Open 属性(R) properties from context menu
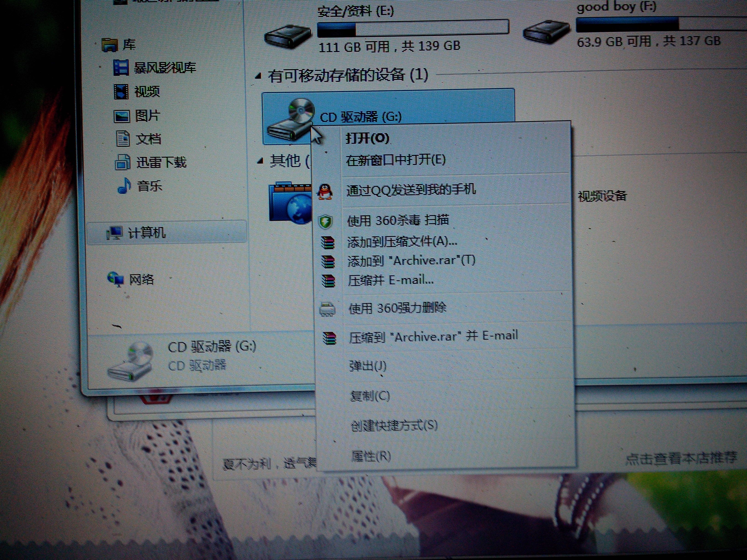The height and width of the screenshot is (560, 747). point(371,456)
